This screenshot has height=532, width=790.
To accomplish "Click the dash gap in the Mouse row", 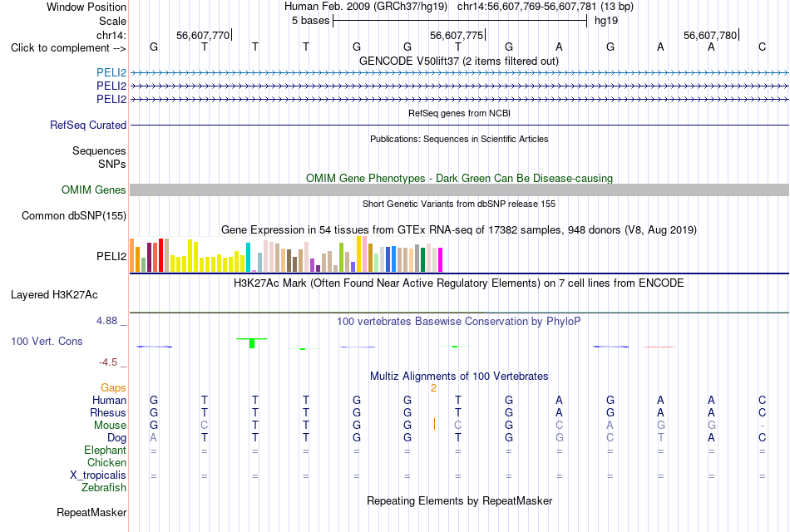I will coord(763,426).
